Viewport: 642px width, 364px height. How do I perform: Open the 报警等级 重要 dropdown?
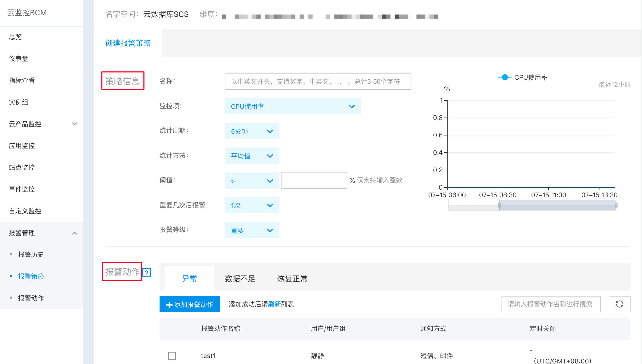(x=252, y=230)
